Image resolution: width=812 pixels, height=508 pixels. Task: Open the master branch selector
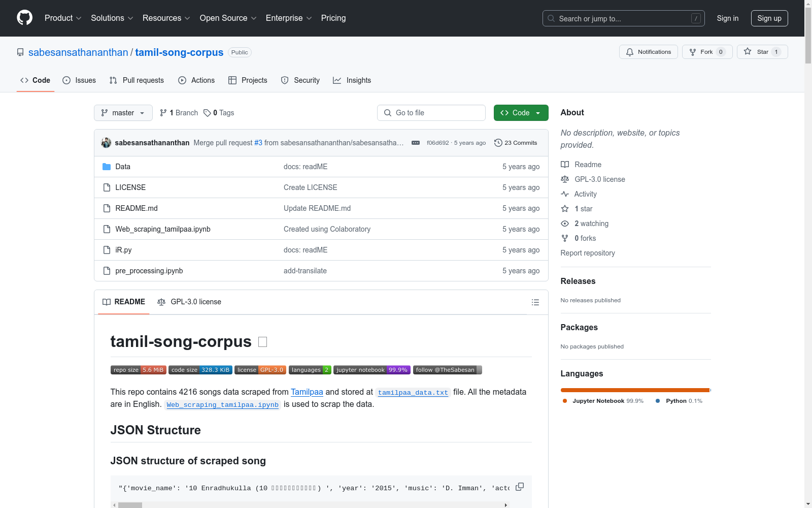click(x=123, y=113)
